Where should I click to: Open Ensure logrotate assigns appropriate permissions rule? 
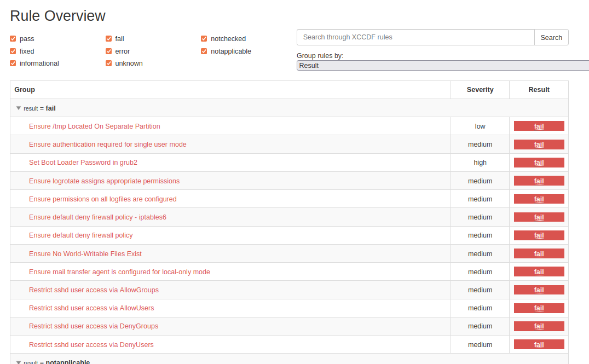point(104,181)
